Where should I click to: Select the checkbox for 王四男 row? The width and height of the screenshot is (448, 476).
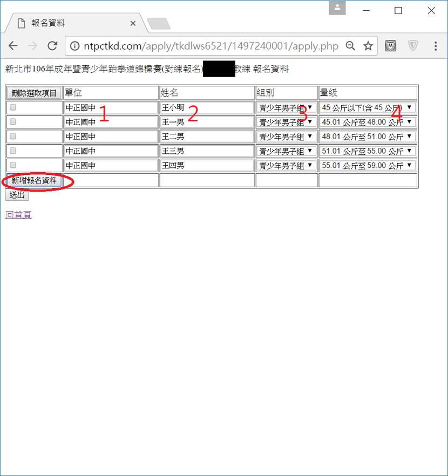pyautogui.click(x=13, y=165)
